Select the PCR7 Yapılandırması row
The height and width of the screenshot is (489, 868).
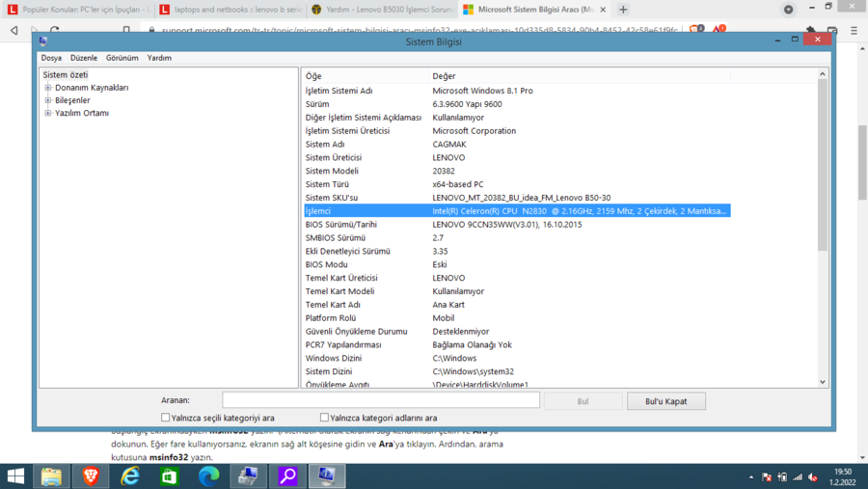pos(517,344)
